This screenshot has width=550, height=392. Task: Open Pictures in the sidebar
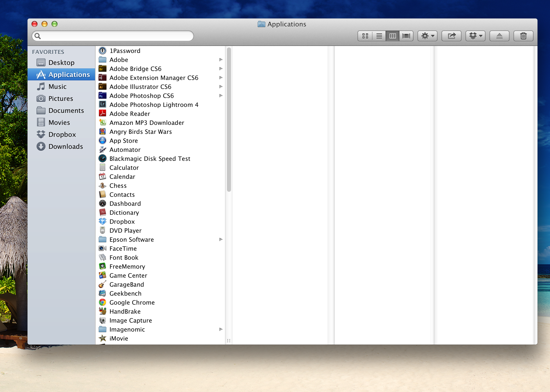(x=61, y=98)
